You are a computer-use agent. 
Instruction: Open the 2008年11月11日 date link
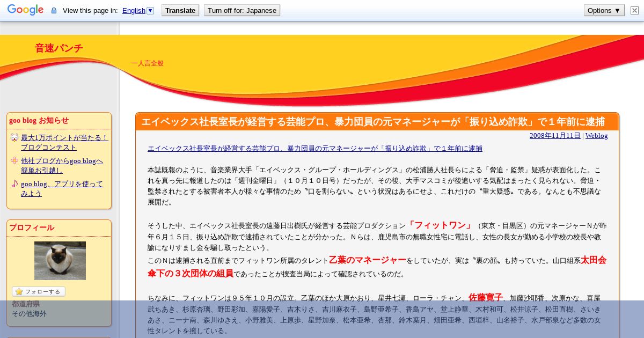point(555,136)
